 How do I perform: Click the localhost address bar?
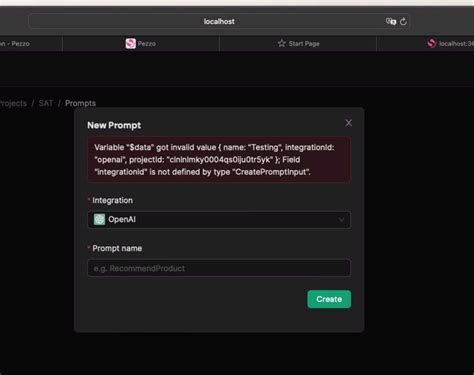tap(219, 22)
